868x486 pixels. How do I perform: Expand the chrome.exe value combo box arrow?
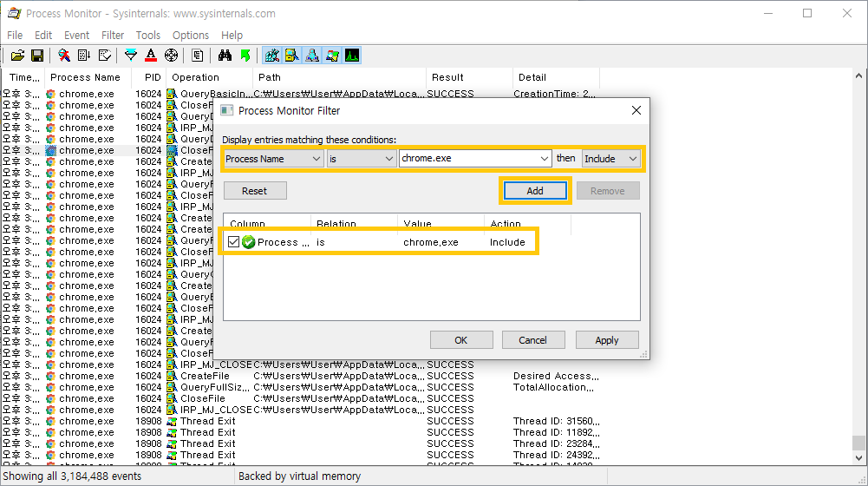click(545, 159)
